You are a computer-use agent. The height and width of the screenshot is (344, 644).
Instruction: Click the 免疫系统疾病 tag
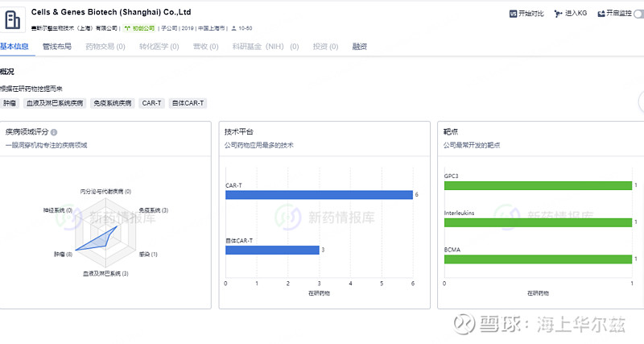click(x=113, y=103)
